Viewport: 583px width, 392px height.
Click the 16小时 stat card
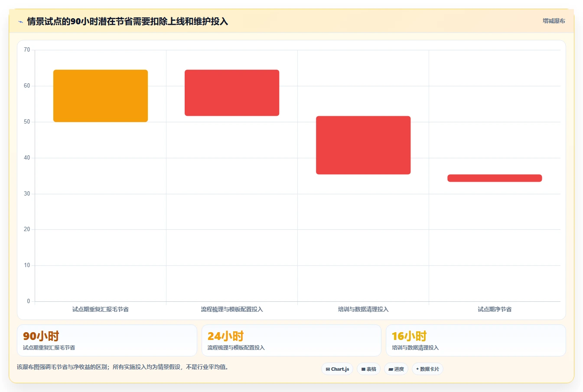tap(476, 340)
